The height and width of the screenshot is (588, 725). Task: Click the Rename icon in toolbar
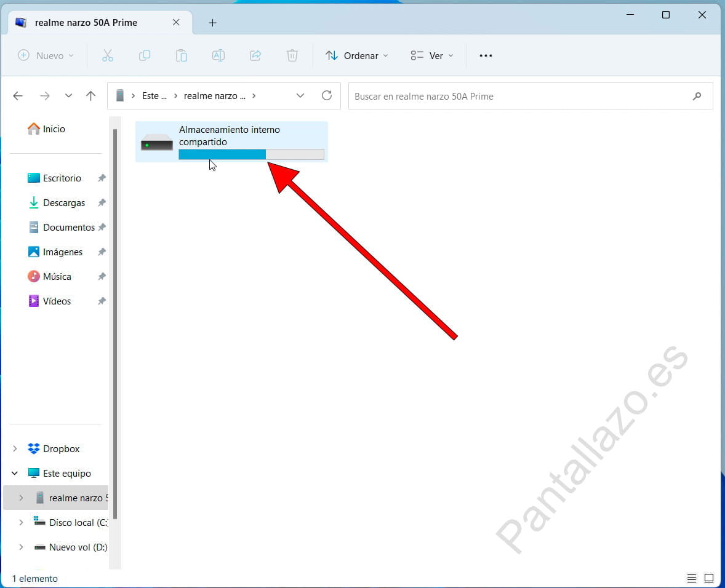(x=218, y=56)
